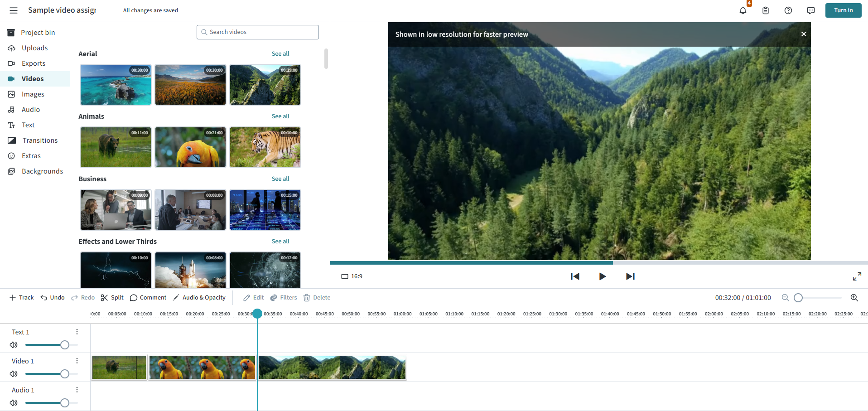Open the hamburger main menu
The image size is (868, 411).
pyautogui.click(x=14, y=10)
